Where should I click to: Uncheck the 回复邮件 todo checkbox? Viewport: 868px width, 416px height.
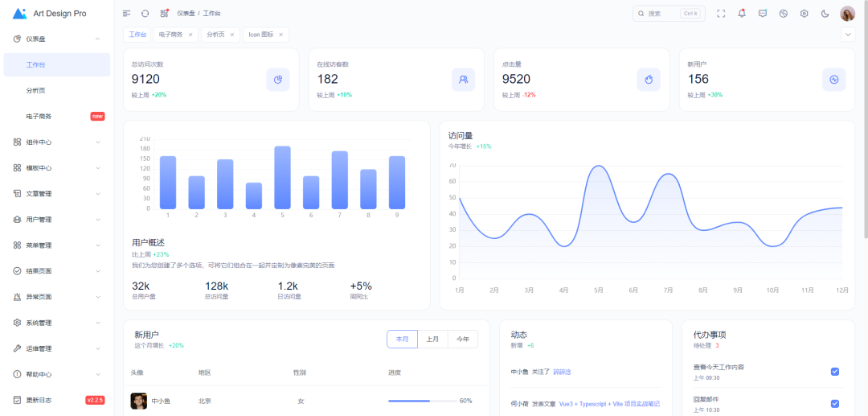(x=834, y=403)
